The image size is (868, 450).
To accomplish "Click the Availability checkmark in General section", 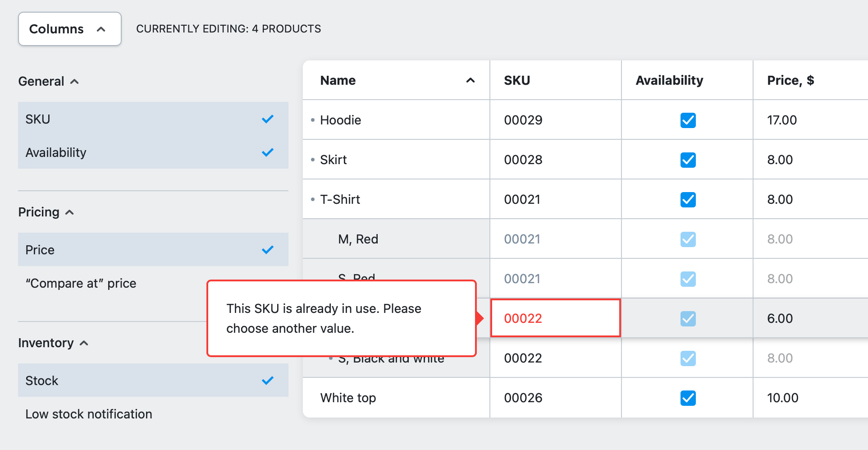I will point(267,152).
